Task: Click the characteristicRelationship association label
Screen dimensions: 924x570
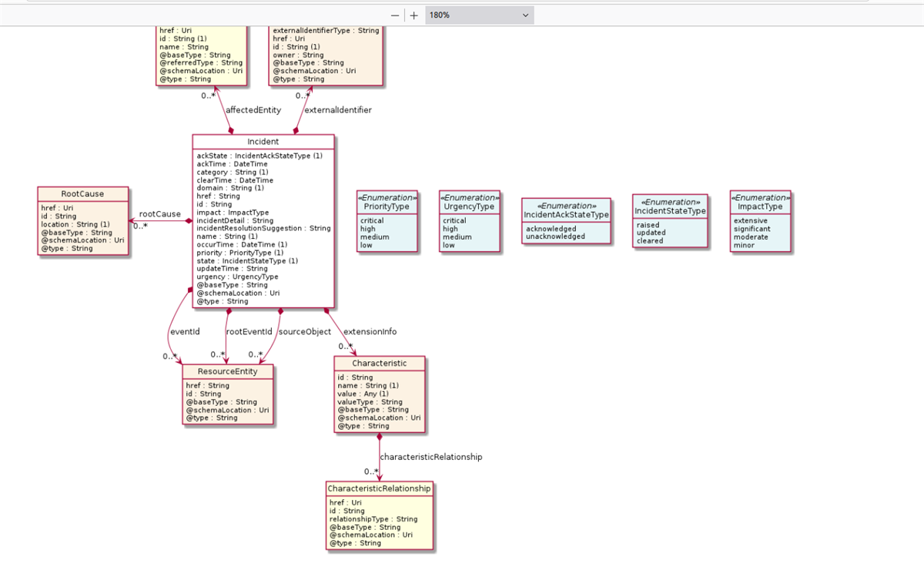Action: (431, 457)
